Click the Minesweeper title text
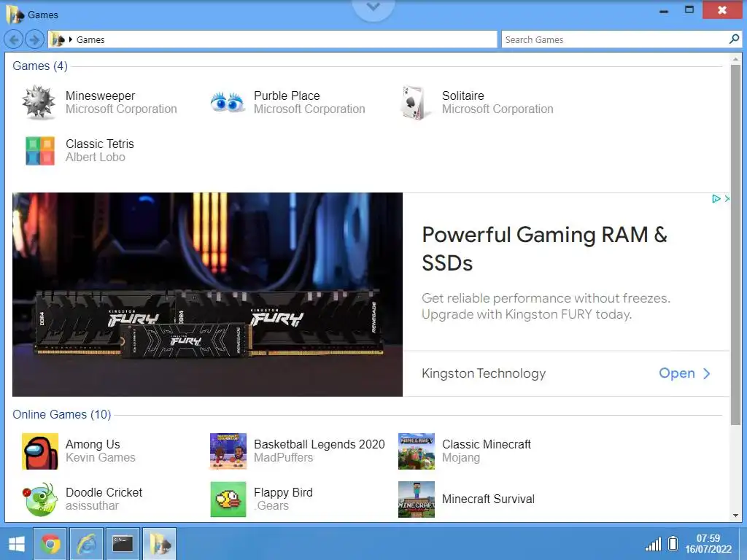 pyautogui.click(x=101, y=96)
